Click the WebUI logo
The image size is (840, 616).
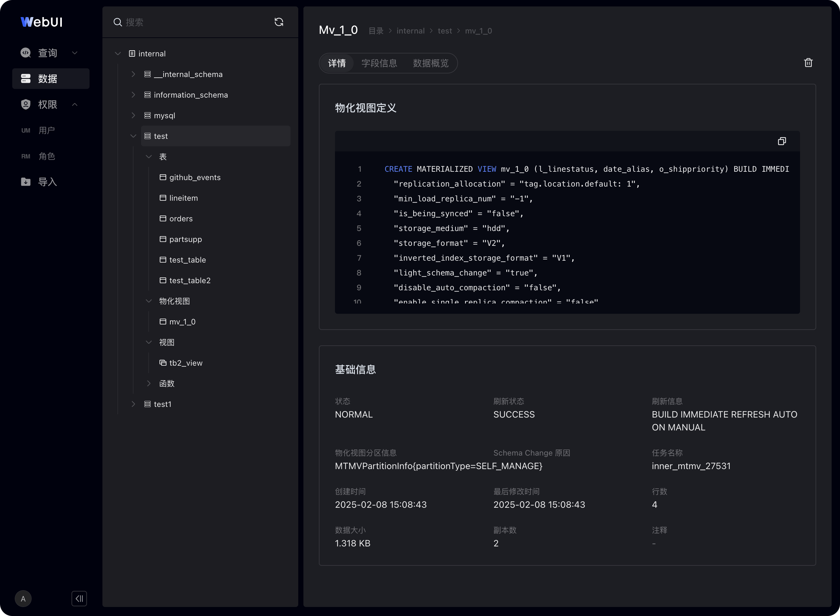point(41,22)
